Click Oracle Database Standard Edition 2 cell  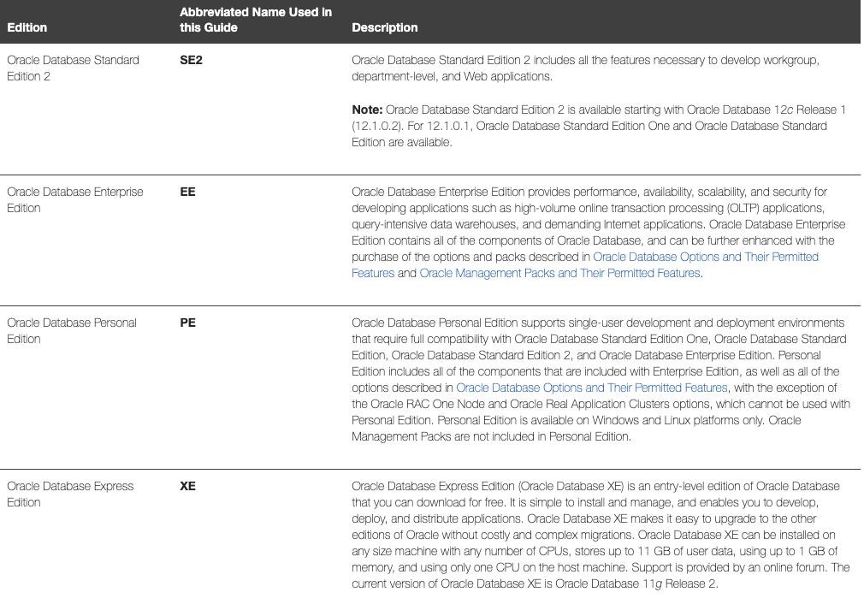click(x=73, y=68)
